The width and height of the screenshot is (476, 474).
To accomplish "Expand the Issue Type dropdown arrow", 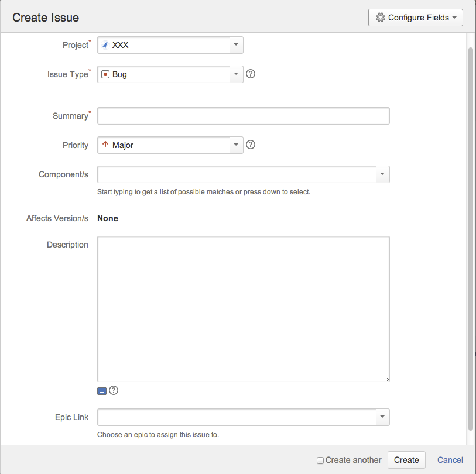I will tap(236, 74).
